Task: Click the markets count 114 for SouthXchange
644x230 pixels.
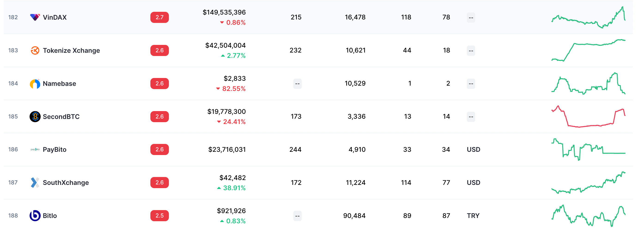Action: pos(406,183)
